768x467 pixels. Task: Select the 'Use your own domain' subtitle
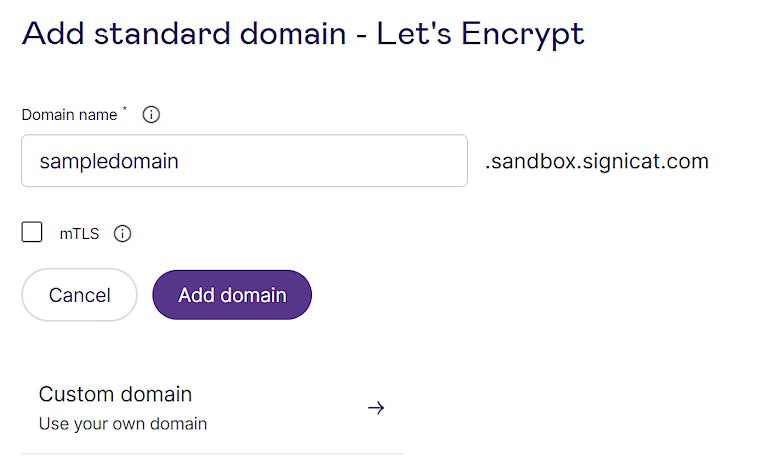(122, 424)
